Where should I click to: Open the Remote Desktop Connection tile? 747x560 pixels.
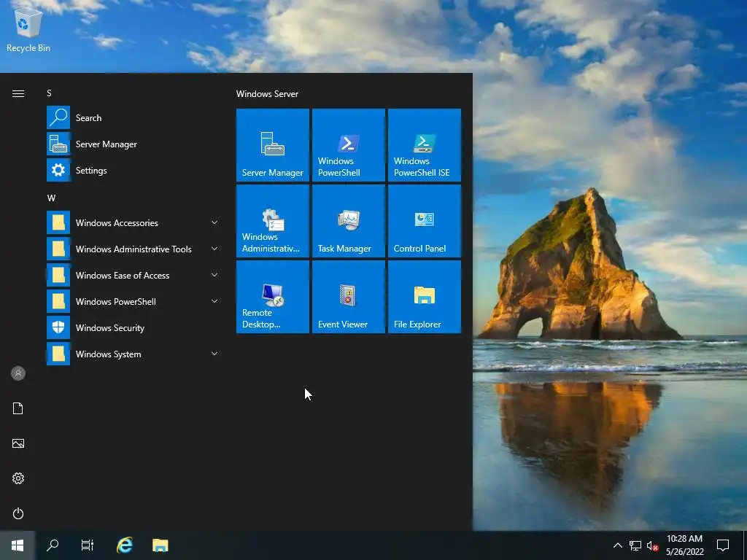point(273,296)
